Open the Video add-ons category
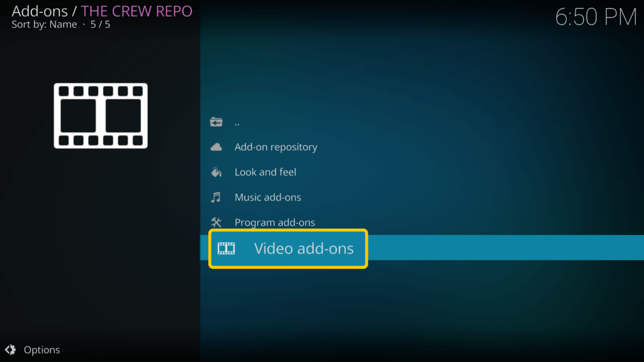This screenshot has width=644, height=362. point(303,248)
